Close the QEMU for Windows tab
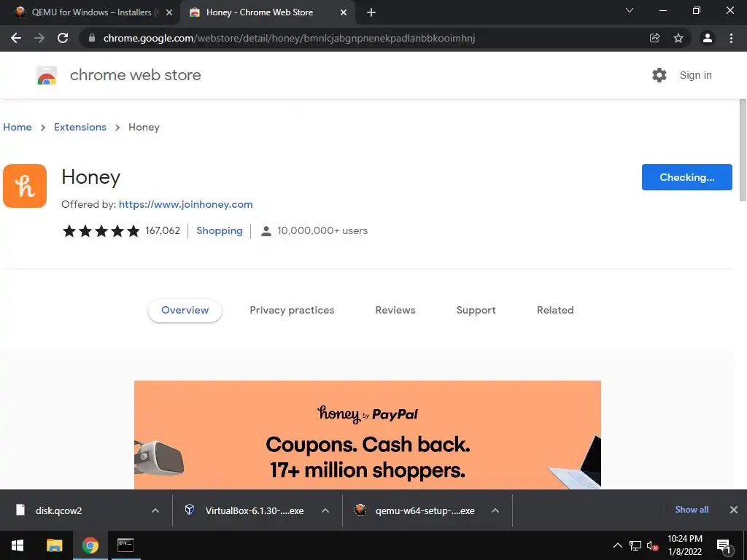The image size is (747, 560). tap(169, 12)
